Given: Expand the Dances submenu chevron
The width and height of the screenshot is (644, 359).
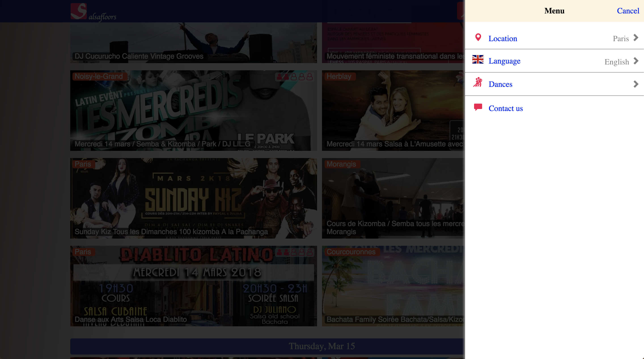Looking at the screenshot, I should click(x=636, y=84).
